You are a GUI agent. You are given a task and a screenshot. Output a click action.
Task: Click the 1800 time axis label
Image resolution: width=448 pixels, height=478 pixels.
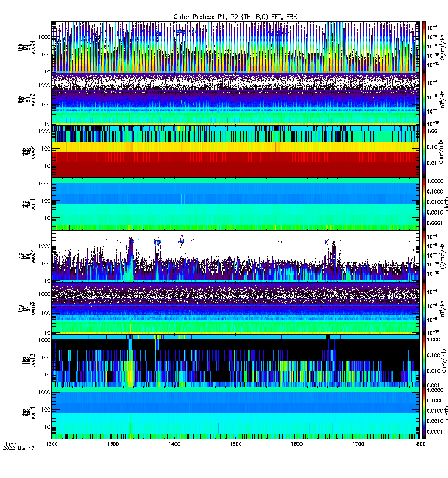[x=419, y=444]
